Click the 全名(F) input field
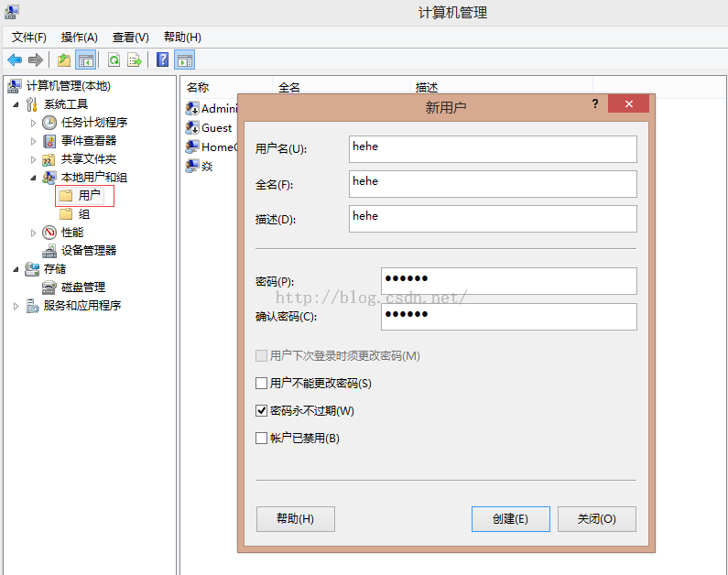728x575 pixels. 493,184
